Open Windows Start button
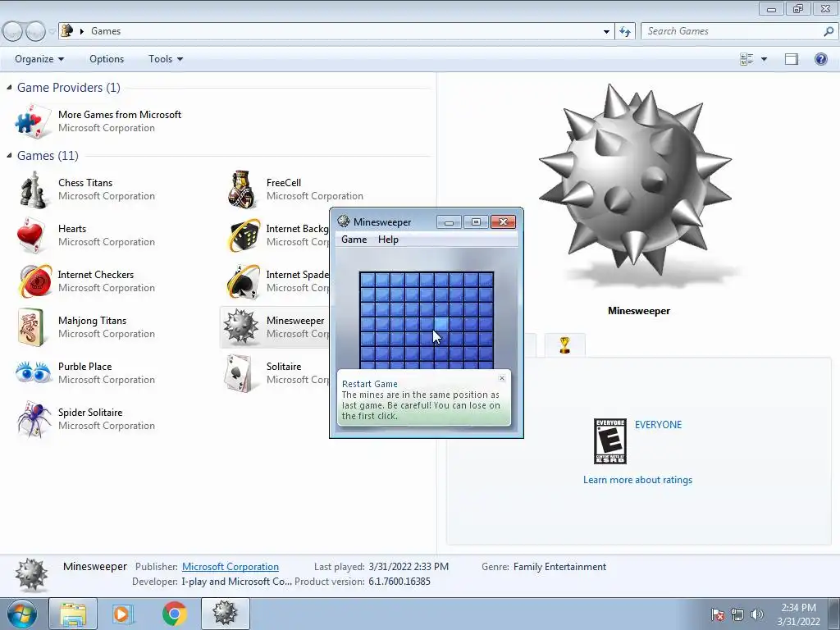The width and height of the screenshot is (840, 630). point(22,614)
